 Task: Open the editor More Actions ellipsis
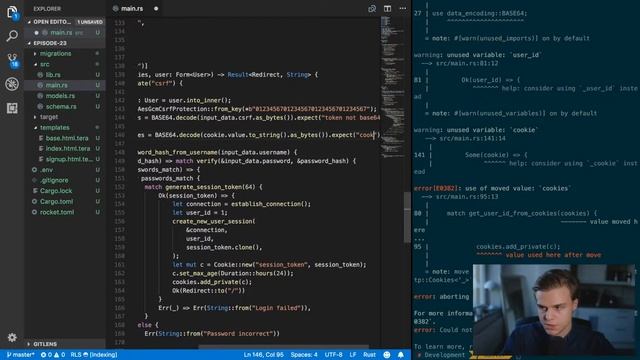pos(402,9)
